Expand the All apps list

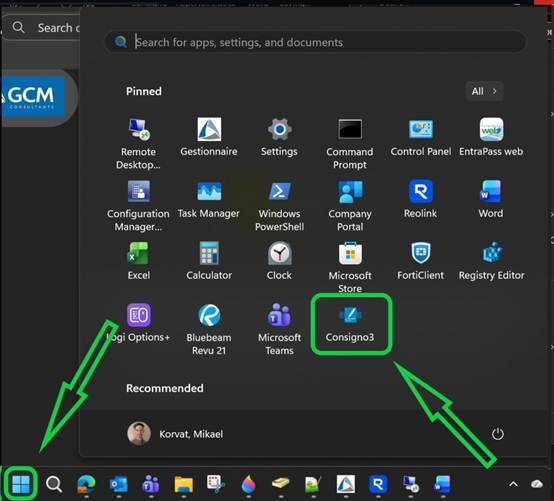click(484, 91)
